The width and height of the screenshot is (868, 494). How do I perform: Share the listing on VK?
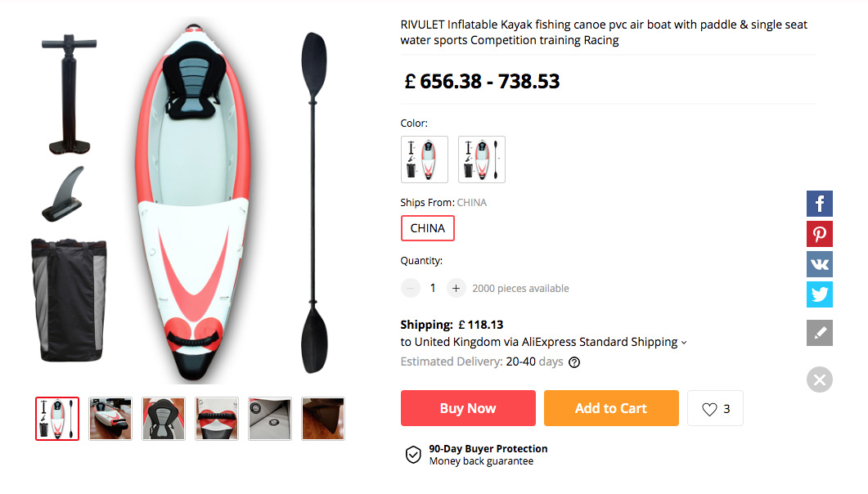click(819, 264)
